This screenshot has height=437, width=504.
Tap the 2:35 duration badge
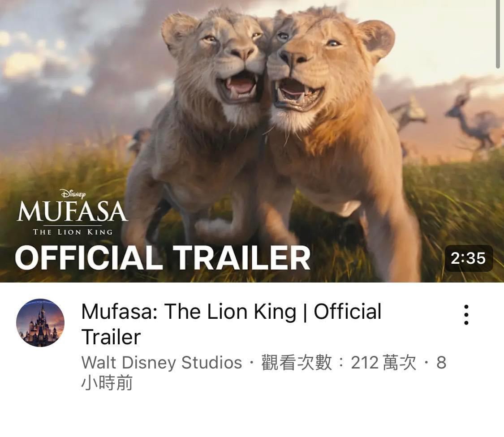pos(468,258)
